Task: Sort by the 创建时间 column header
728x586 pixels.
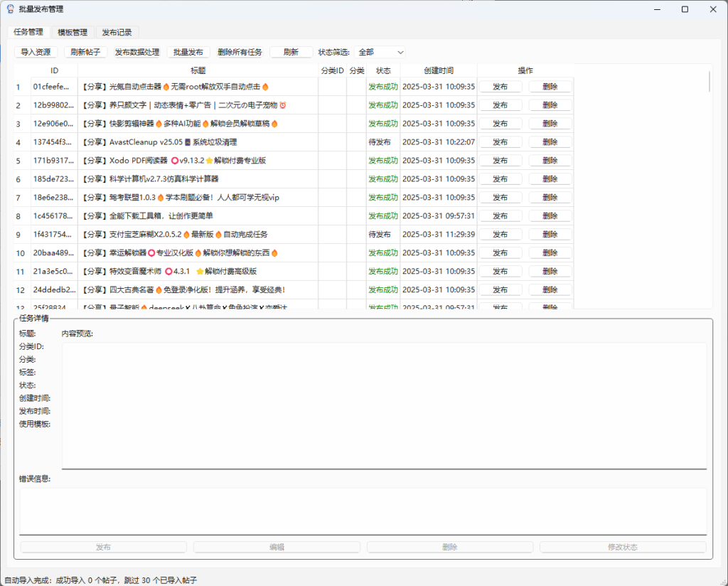Action: click(439, 70)
